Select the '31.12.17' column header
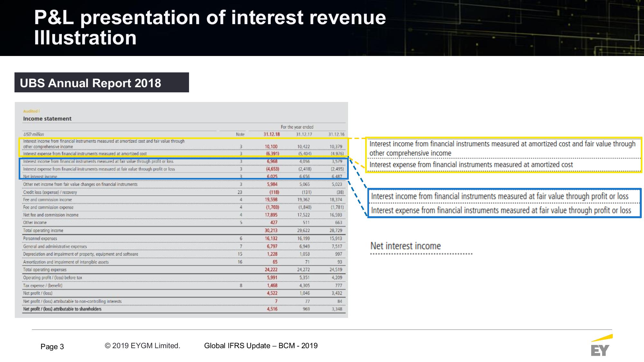Viewport: 644px width, 362px height. pyautogui.click(x=304, y=134)
